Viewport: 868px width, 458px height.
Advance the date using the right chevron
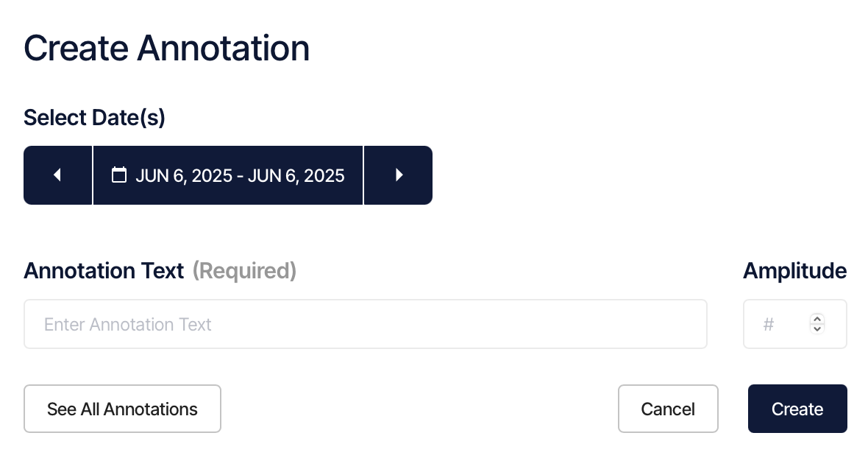pyautogui.click(x=398, y=175)
